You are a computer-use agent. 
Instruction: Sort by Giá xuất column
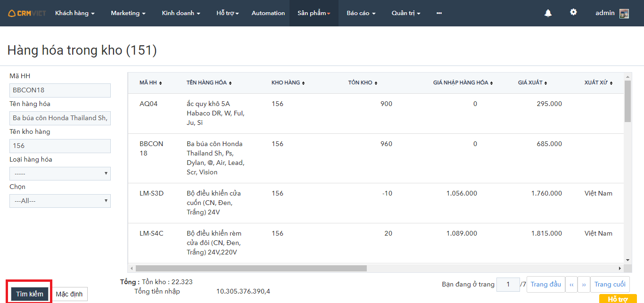tap(533, 83)
